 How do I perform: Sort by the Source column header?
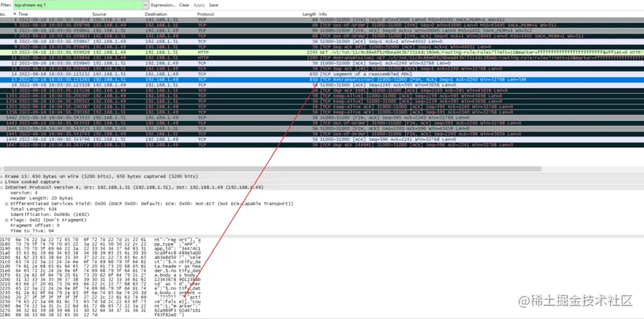click(99, 14)
